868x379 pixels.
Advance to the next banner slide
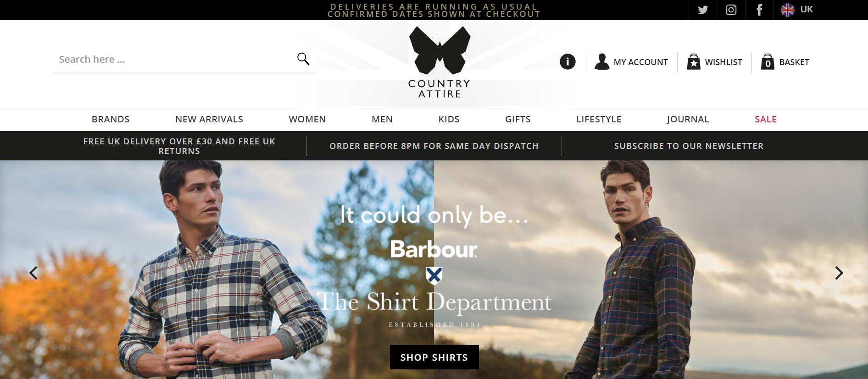point(839,273)
